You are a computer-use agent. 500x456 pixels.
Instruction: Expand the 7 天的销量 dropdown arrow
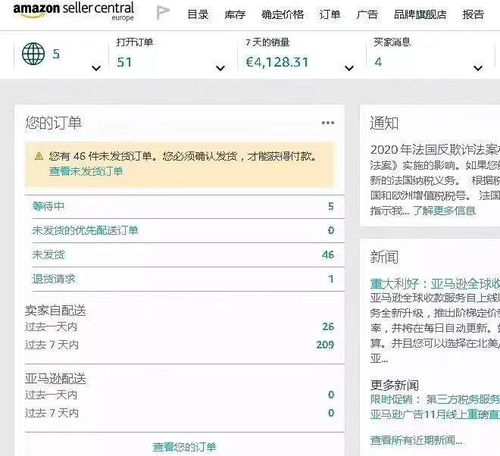point(349,68)
